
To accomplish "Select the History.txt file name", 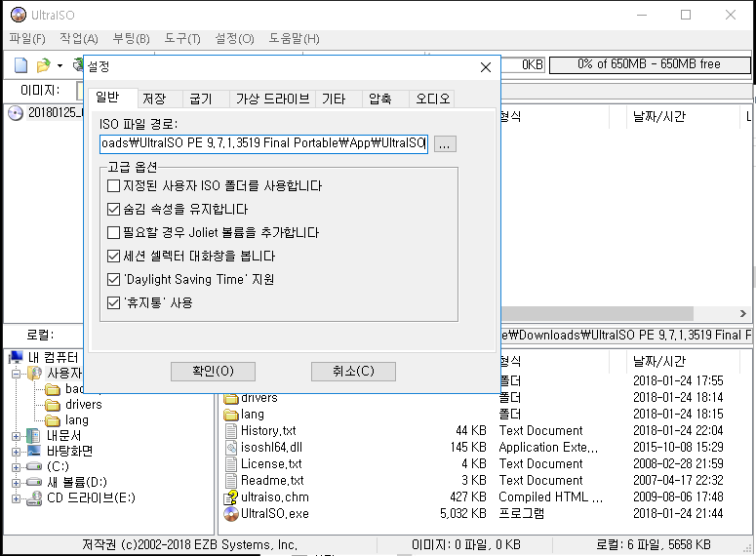I will pos(268,430).
